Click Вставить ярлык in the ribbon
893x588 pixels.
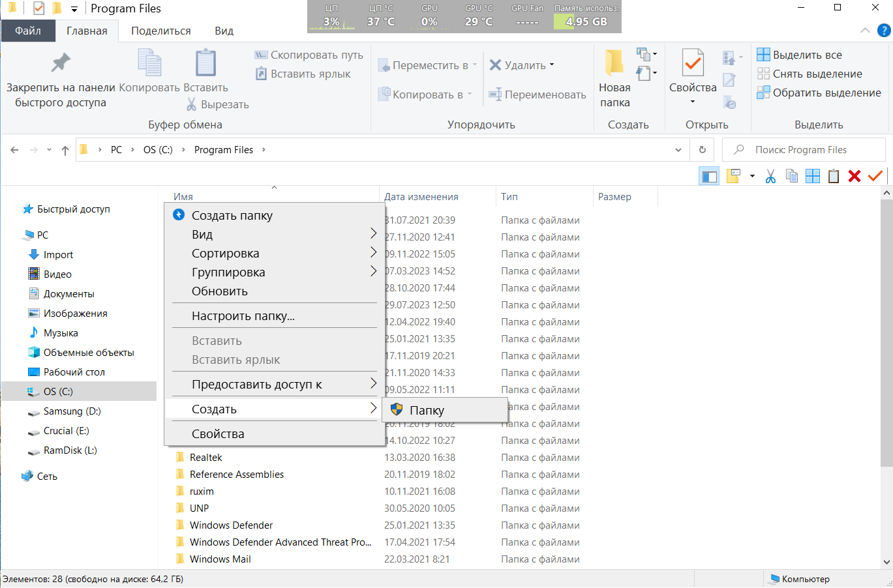(303, 74)
